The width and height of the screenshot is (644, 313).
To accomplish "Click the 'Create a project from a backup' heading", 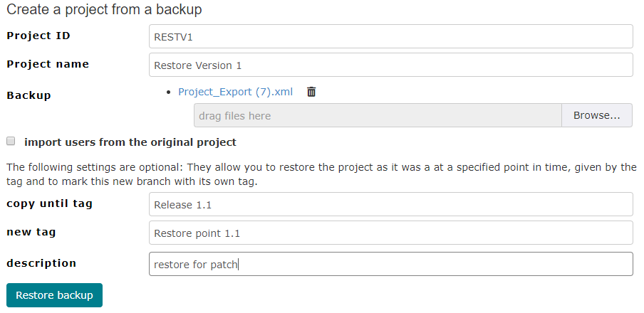I will (x=104, y=9).
